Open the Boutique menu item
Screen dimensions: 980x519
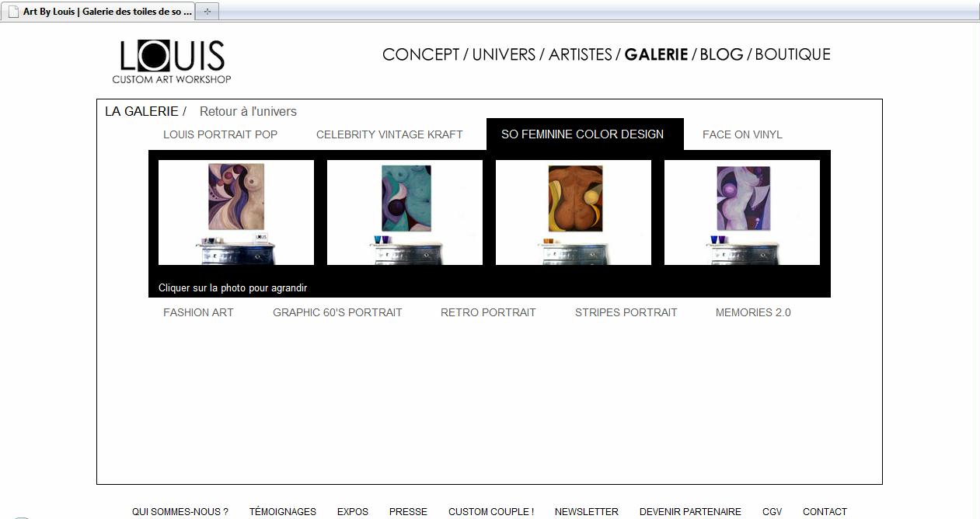click(x=793, y=54)
